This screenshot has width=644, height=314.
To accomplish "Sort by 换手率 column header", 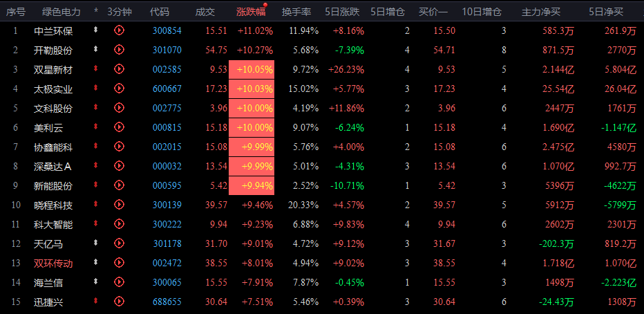I will click(x=296, y=12).
